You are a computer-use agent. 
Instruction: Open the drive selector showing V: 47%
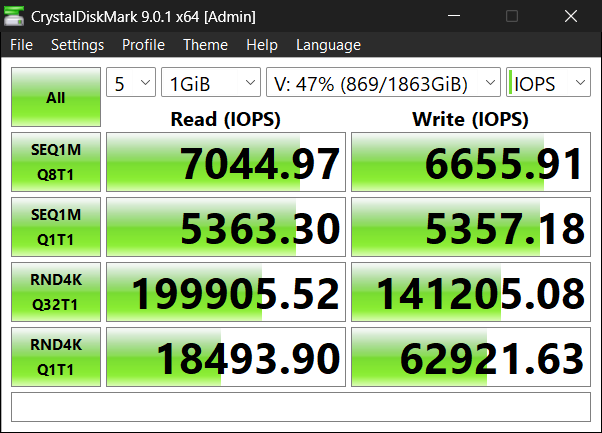click(x=383, y=83)
